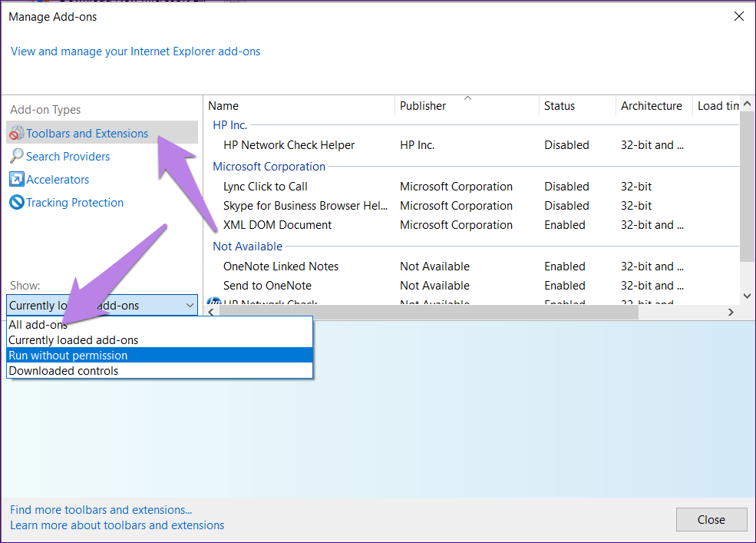This screenshot has width=756, height=543.
Task: Open 'Find more toolbars and extensions' link
Action: pyautogui.click(x=101, y=510)
